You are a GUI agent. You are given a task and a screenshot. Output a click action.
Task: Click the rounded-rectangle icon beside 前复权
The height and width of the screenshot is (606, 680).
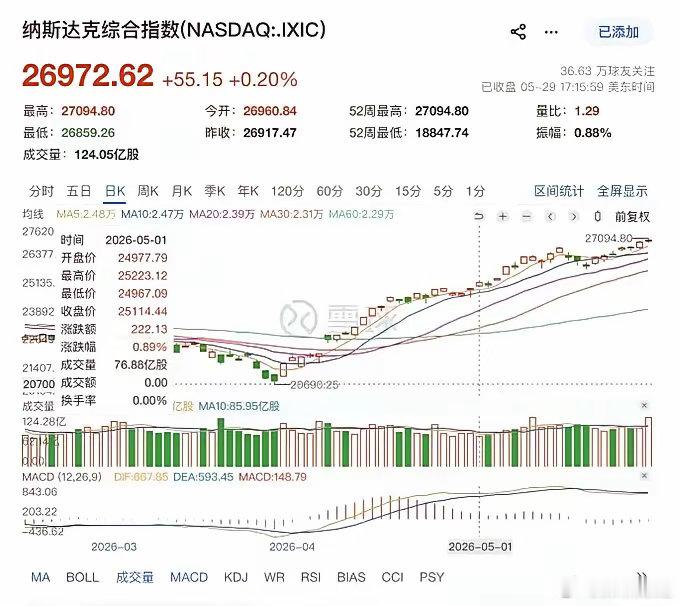click(x=598, y=216)
